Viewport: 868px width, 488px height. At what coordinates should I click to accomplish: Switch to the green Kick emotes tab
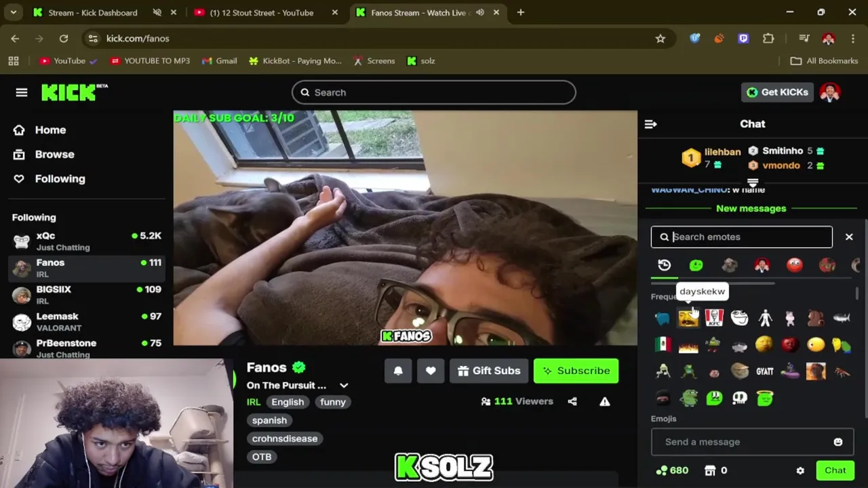point(696,265)
